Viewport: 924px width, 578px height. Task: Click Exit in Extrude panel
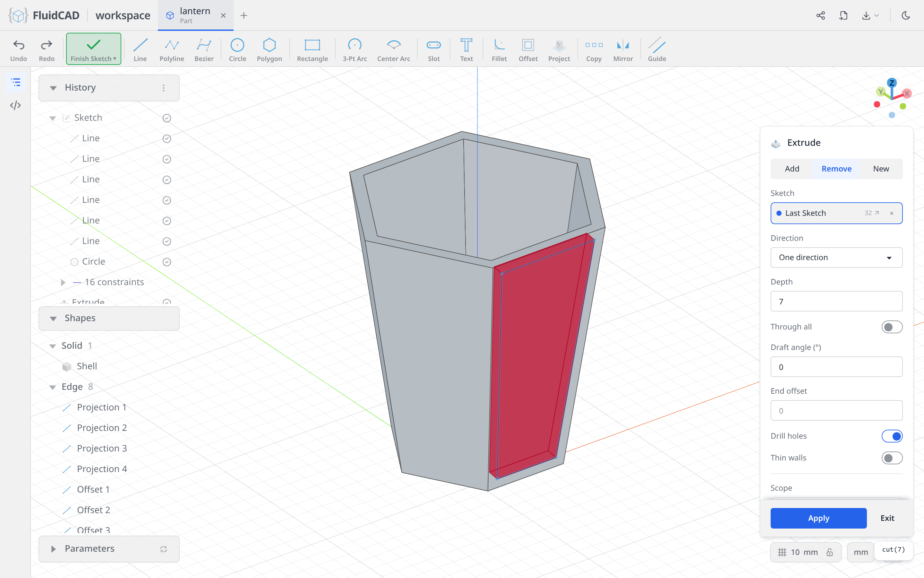[x=887, y=518]
